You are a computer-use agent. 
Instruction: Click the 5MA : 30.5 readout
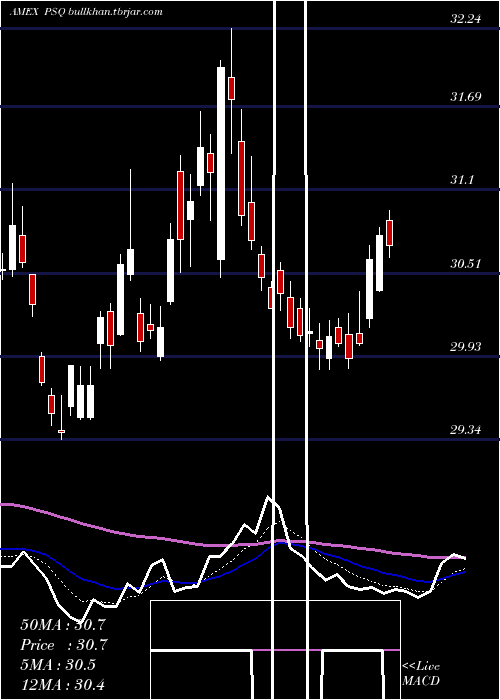(x=58, y=665)
